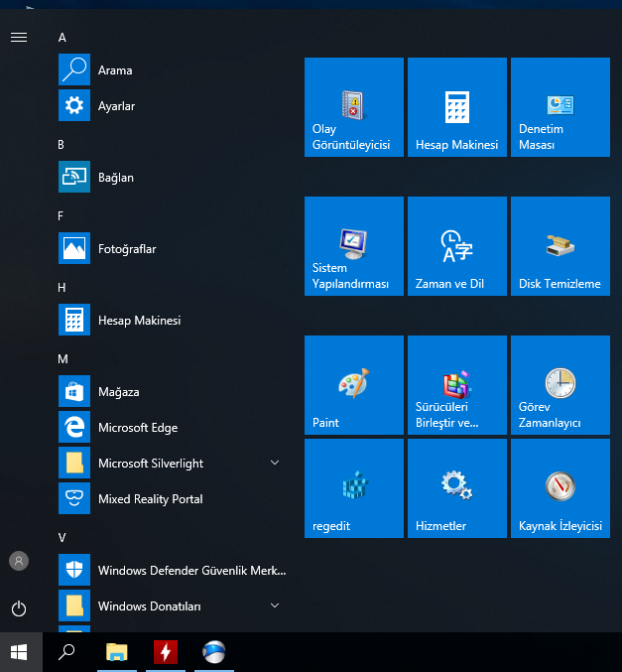
Task: Launch the Microsoft Edge icon
Action: (74, 427)
